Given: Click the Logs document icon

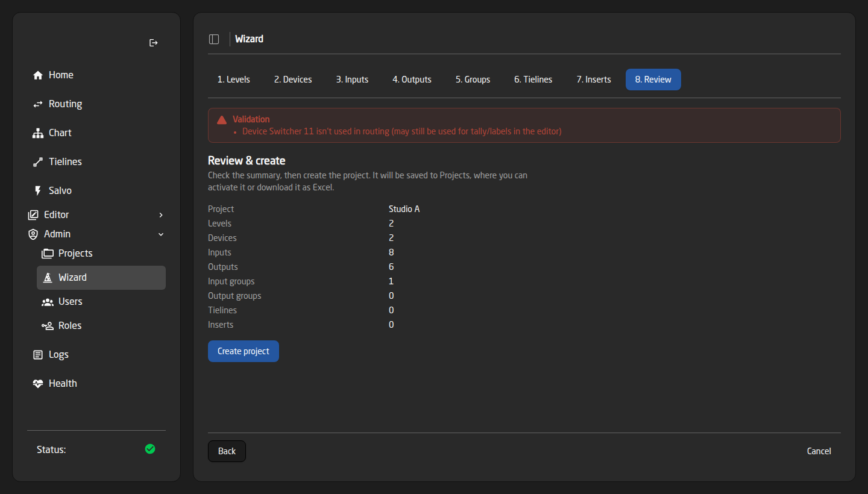Looking at the screenshot, I should click(38, 355).
